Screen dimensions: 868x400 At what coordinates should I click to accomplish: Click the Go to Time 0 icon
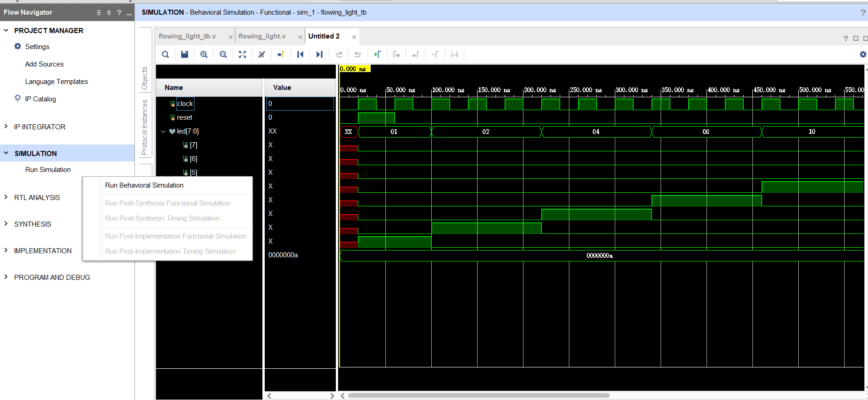click(300, 55)
